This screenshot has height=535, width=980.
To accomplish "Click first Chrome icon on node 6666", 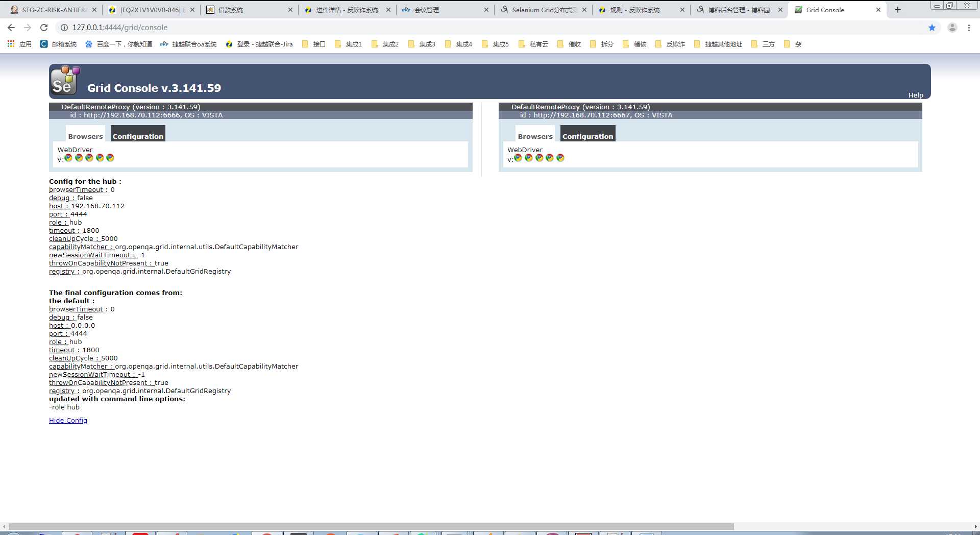I will pyautogui.click(x=68, y=158).
